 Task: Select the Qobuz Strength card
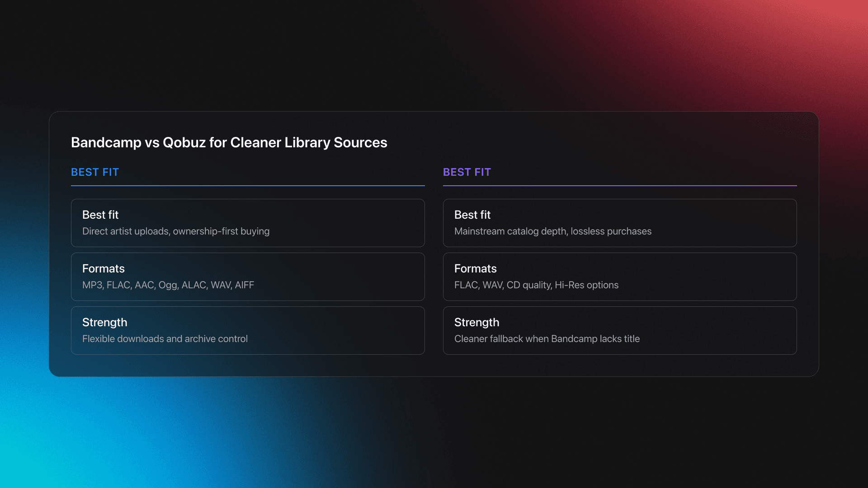click(x=620, y=330)
